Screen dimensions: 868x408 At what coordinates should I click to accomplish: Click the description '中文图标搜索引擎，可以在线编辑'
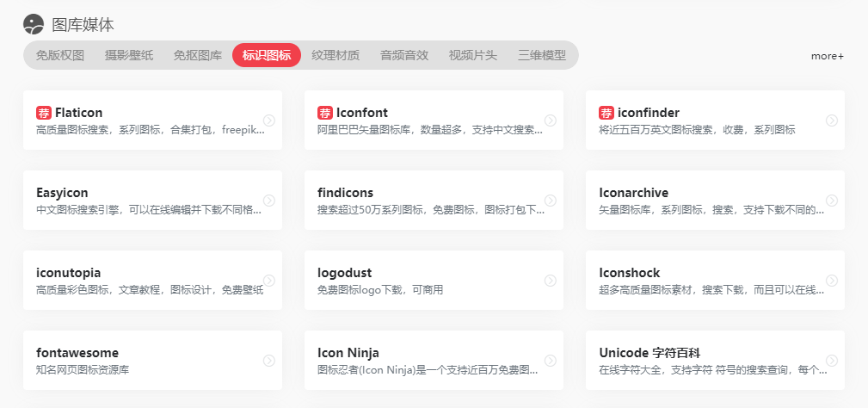[114, 210]
